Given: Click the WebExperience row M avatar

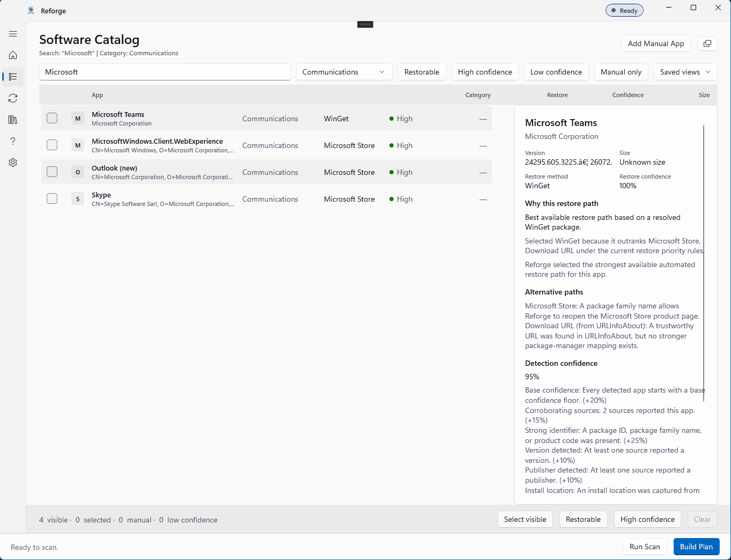Looking at the screenshot, I should pos(78,145).
